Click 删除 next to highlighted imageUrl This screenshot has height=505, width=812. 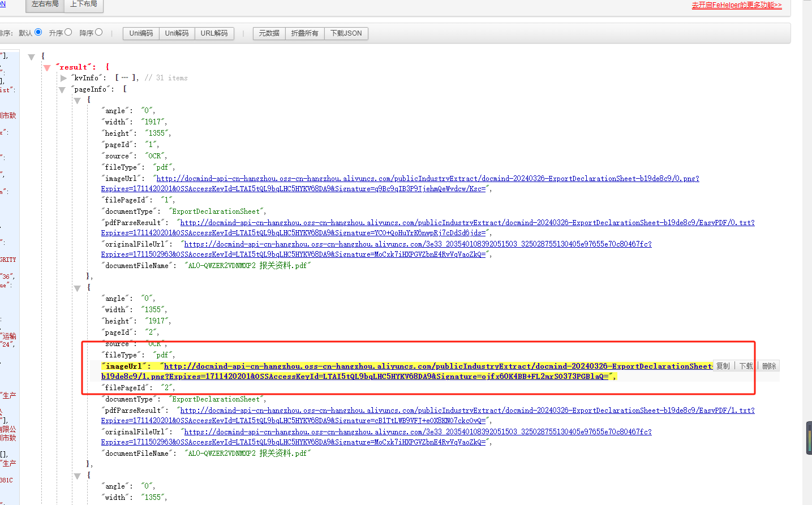769,366
